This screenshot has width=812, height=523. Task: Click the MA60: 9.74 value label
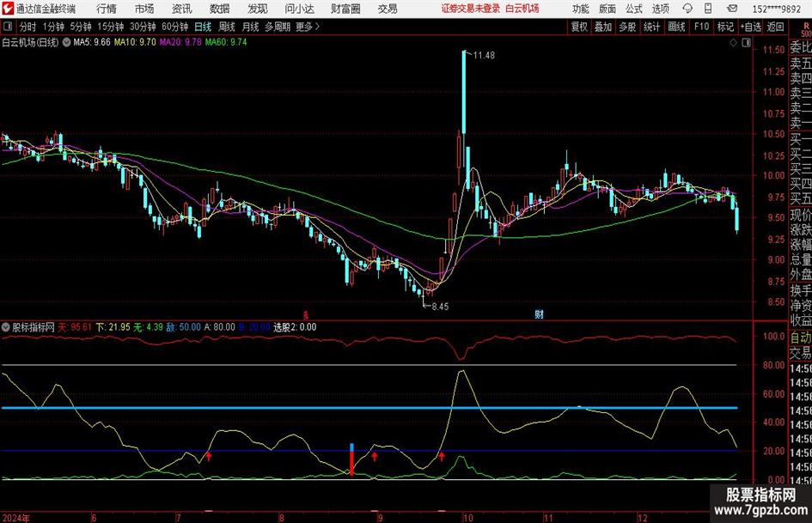tap(226, 42)
